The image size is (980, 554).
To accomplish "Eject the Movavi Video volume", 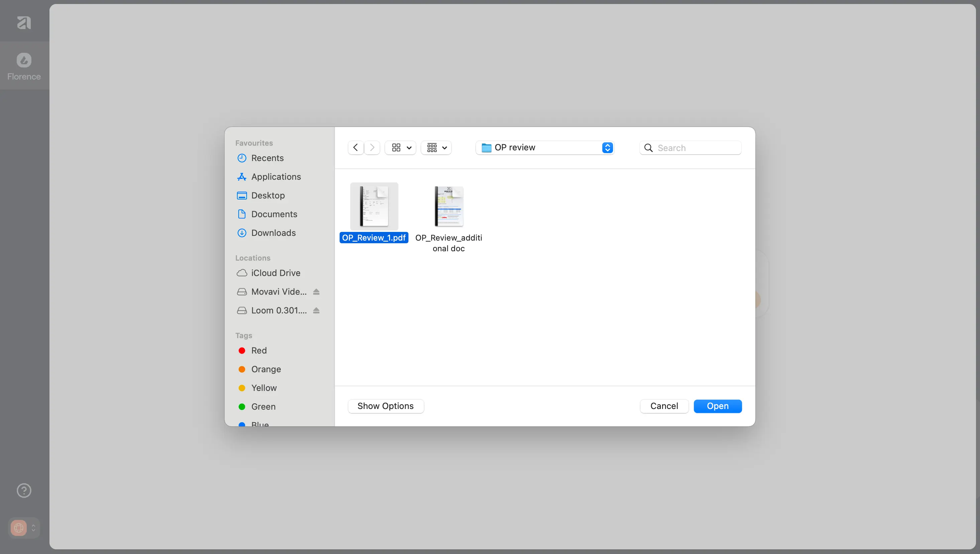I will (x=316, y=292).
